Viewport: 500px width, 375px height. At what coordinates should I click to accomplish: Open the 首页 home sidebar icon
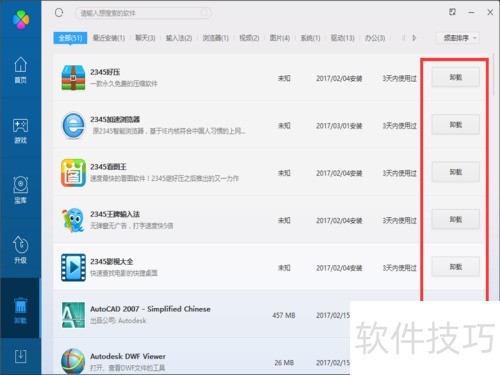20,70
